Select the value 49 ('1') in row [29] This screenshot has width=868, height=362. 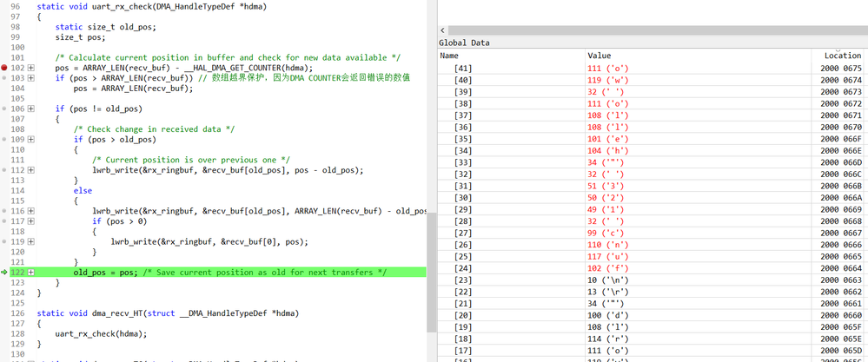606,209
